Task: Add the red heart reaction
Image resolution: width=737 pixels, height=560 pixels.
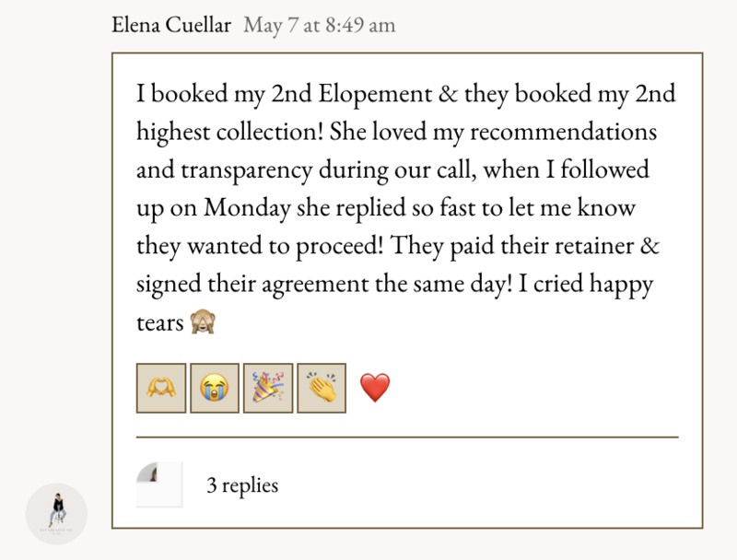Action: coord(375,388)
